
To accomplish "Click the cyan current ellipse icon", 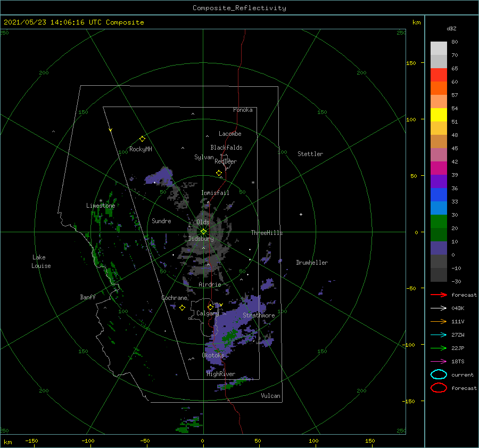I will 439,374.
